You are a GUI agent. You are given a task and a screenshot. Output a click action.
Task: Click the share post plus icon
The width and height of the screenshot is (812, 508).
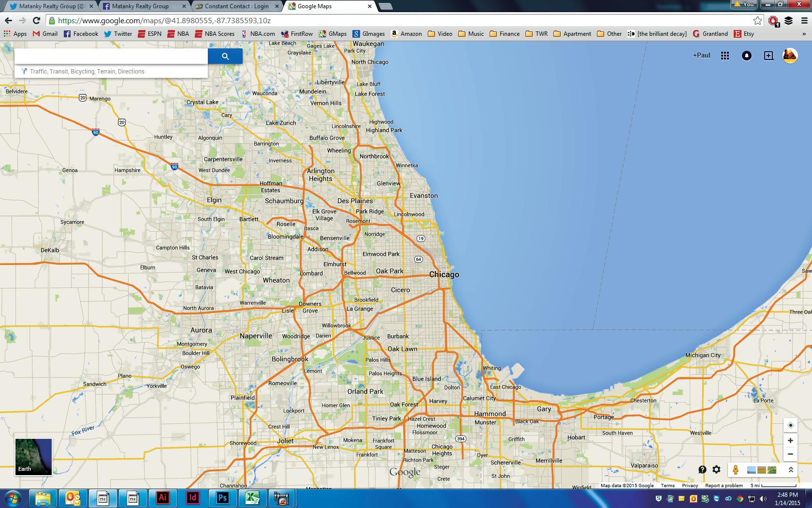[768, 56]
